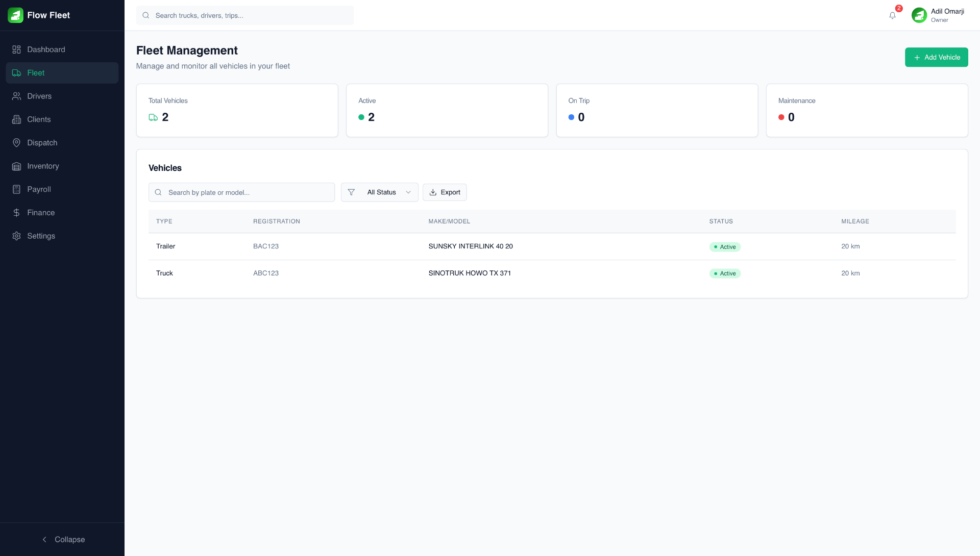Click the magnifier icon in vehicle search
The width and height of the screenshot is (980, 556).
(x=158, y=192)
